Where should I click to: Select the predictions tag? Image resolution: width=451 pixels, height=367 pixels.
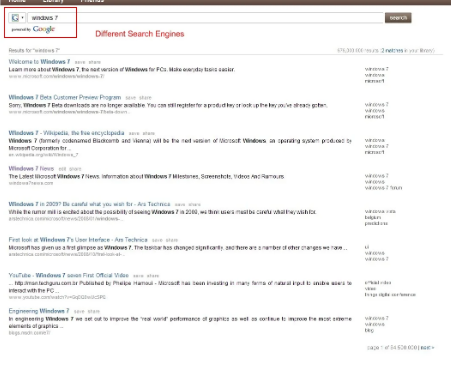[x=376, y=223]
